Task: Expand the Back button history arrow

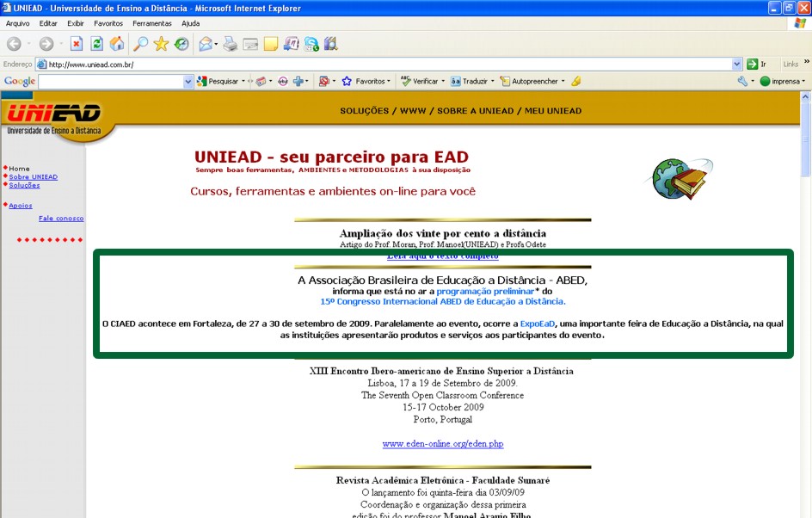Action: click(x=28, y=44)
